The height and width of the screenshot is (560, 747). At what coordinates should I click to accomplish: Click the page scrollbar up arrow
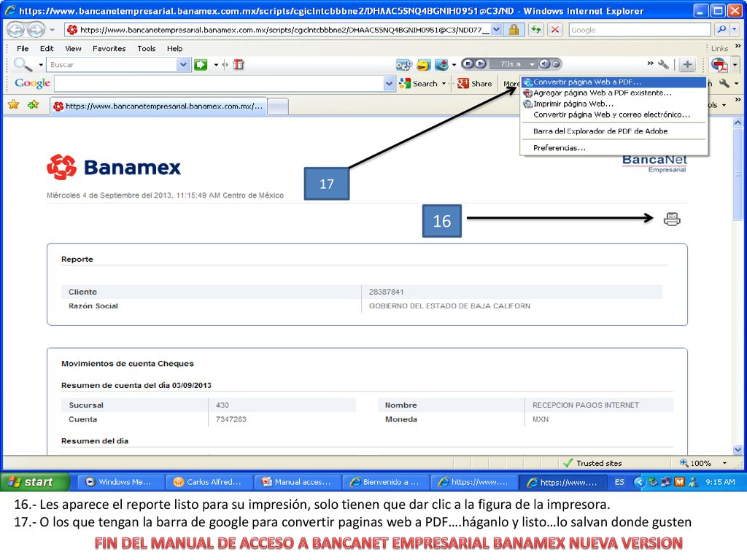pos(738,122)
